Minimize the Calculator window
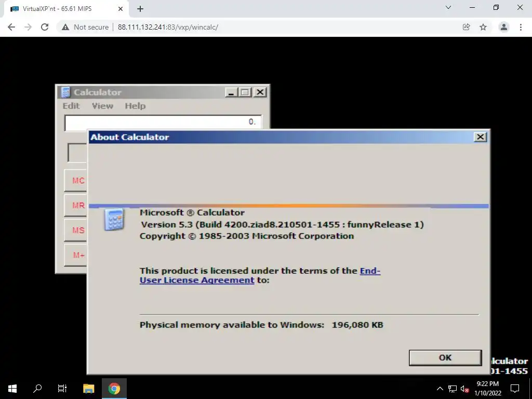 coord(231,92)
